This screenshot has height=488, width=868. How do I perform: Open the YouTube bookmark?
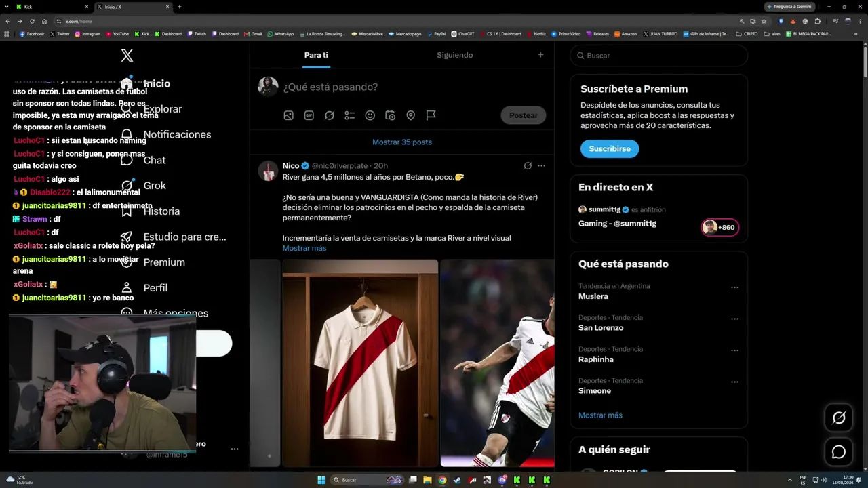pyautogui.click(x=117, y=34)
